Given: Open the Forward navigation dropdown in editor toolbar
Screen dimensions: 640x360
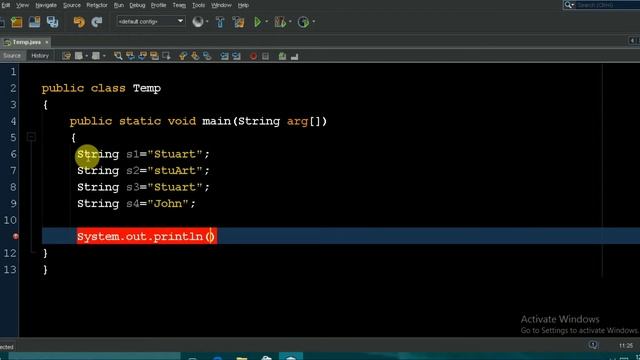Looking at the screenshot, I should [x=104, y=56].
